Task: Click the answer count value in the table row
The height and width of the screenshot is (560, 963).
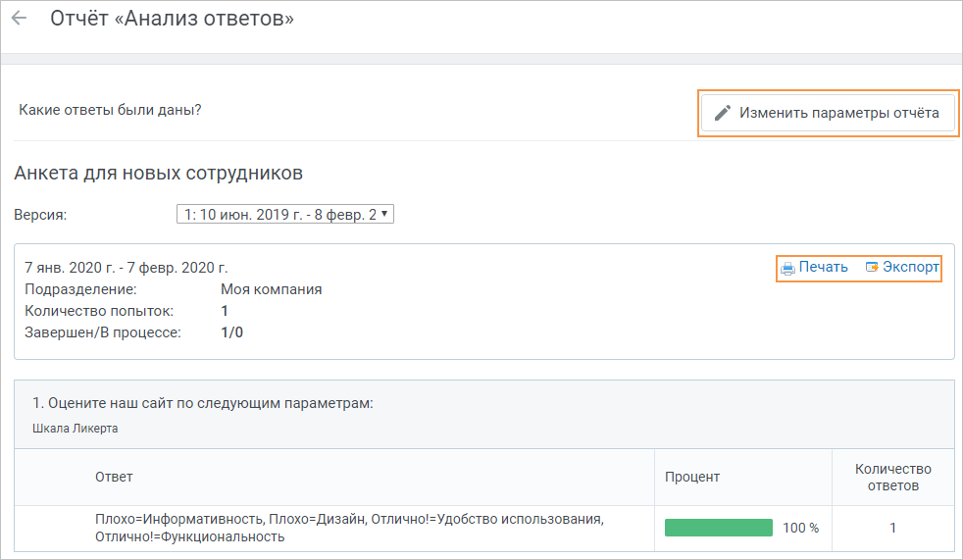Action: pyautogui.click(x=893, y=528)
